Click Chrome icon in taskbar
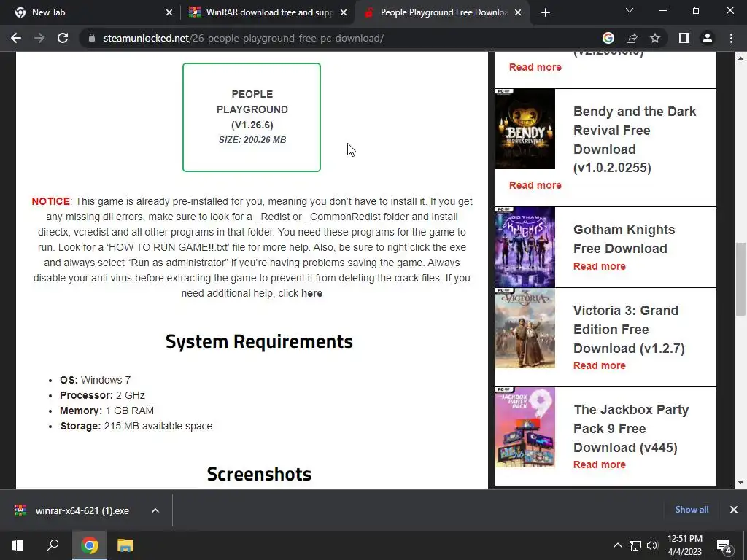This screenshot has width=747, height=560. point(89,545)
